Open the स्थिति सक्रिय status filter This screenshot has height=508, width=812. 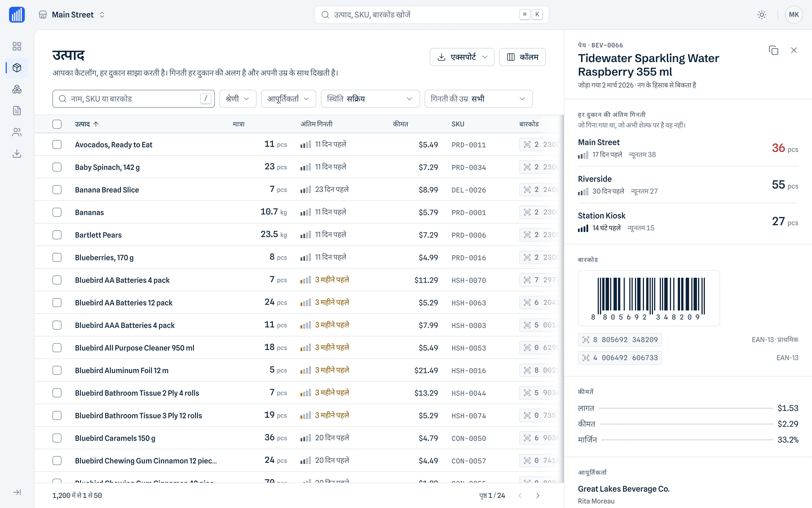pos(370,99)
